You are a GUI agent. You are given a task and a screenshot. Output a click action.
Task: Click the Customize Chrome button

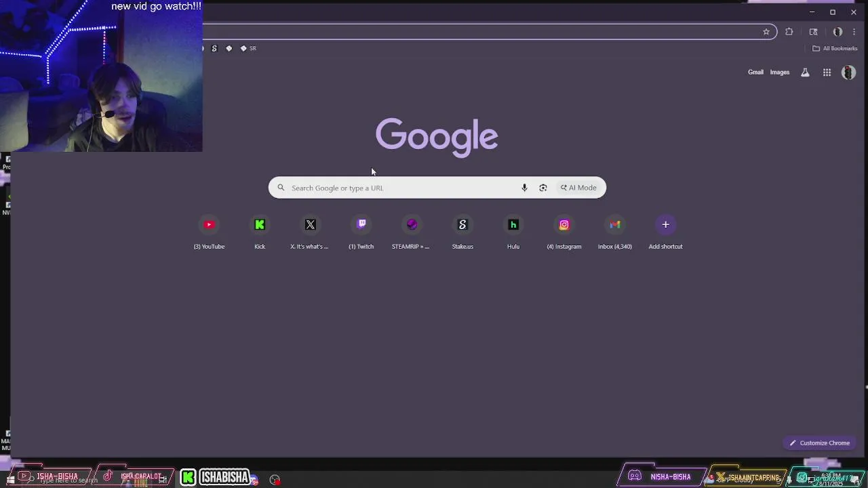819,443
